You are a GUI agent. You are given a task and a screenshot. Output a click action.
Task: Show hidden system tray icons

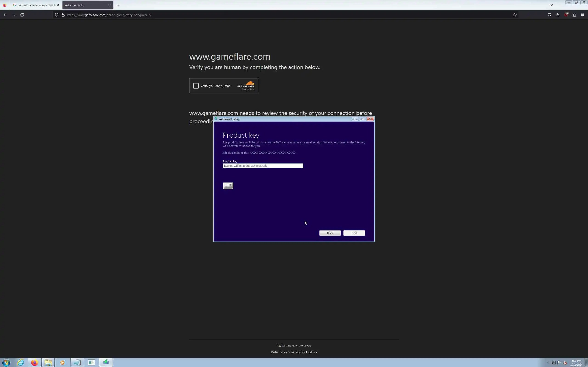[548, 363]
